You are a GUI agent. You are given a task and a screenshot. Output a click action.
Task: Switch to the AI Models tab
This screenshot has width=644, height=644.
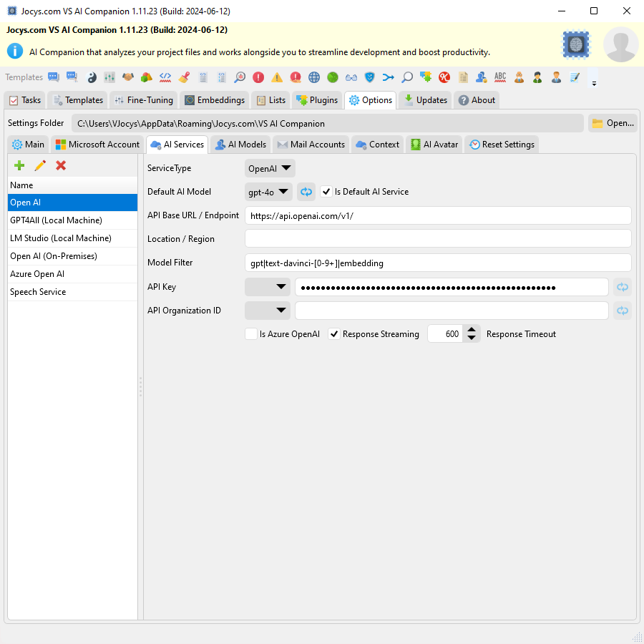pos(240,144)
